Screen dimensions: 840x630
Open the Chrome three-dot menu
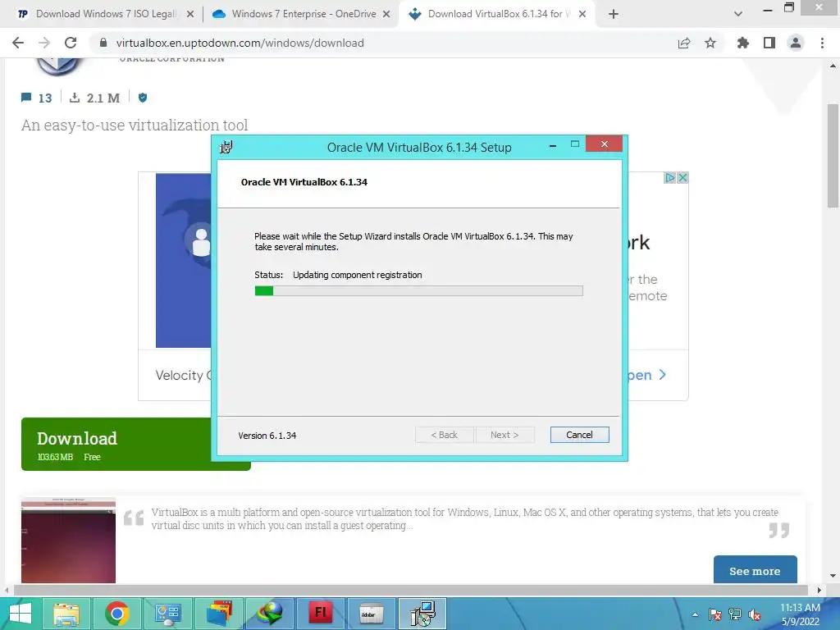point(822,43)
